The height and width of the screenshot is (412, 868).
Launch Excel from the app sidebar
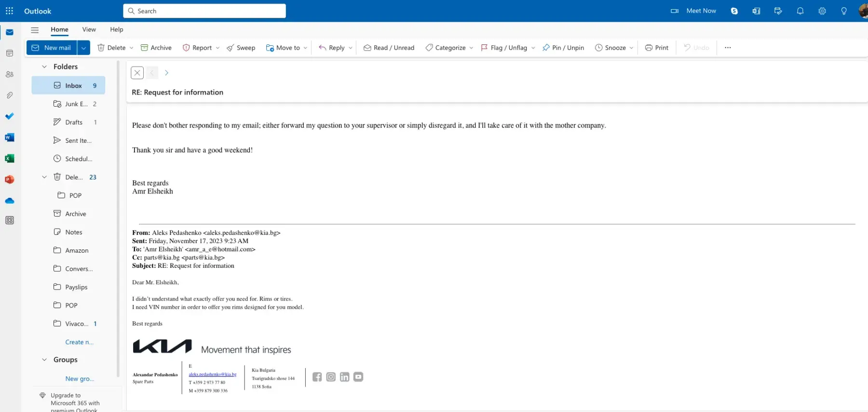[9, 159]
